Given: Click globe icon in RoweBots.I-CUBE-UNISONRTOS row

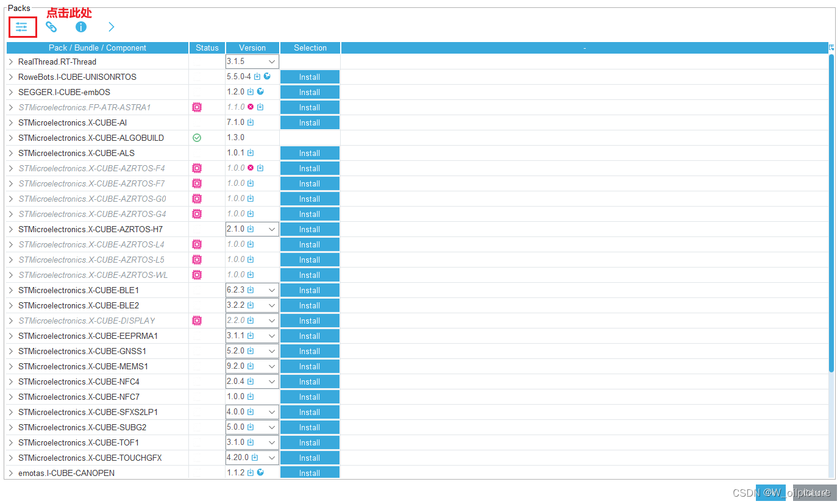Looking at the screenshot, I should [267, 77].
